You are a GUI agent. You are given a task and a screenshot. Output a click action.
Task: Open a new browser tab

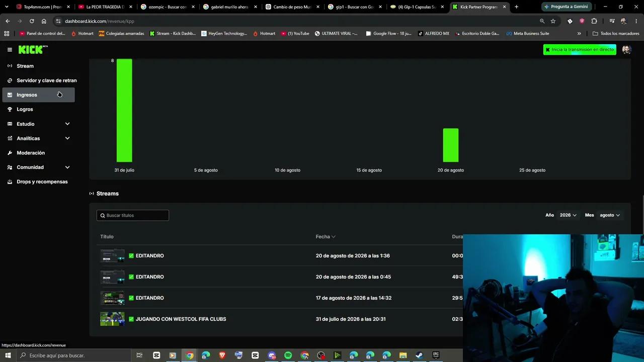516,7
